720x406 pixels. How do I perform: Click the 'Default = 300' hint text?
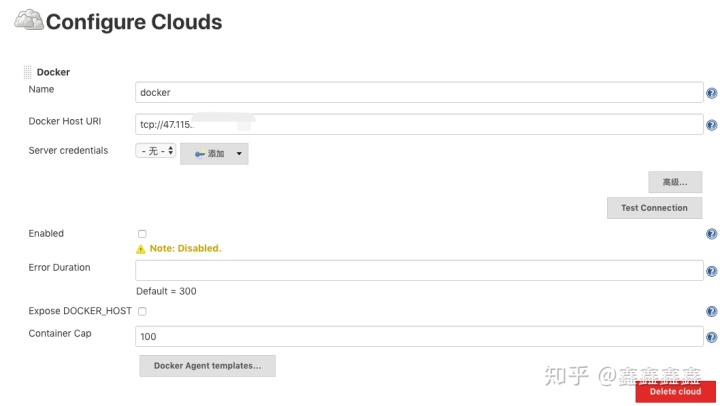pos(166,291)
